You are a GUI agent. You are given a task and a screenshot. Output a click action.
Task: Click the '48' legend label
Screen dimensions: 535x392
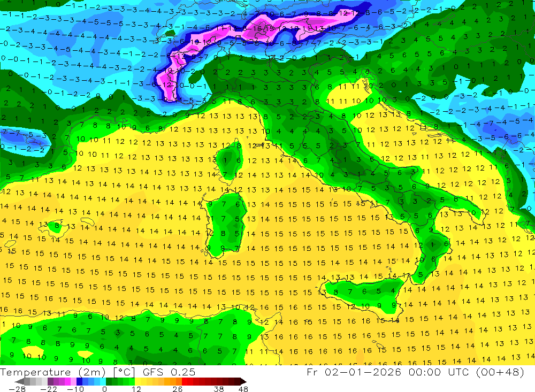pos(243,389)
